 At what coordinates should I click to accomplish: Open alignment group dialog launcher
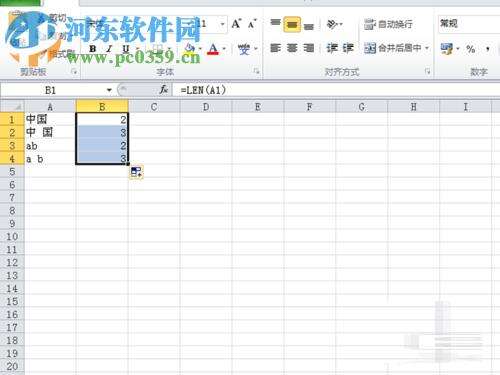tap(427, 71)
